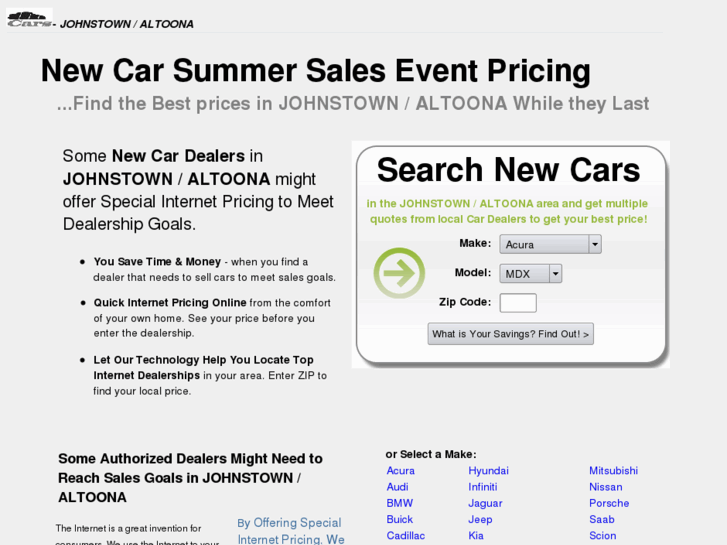Open the Make dropdown showing Acura
727x545 pixels.
tap(550, 244)
